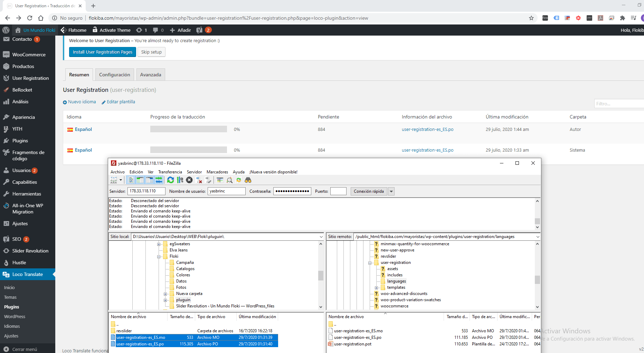This screenshot has height=353, width=644.
Task: Open FileZilla Archivo menu
Action: tap(117, 172)
